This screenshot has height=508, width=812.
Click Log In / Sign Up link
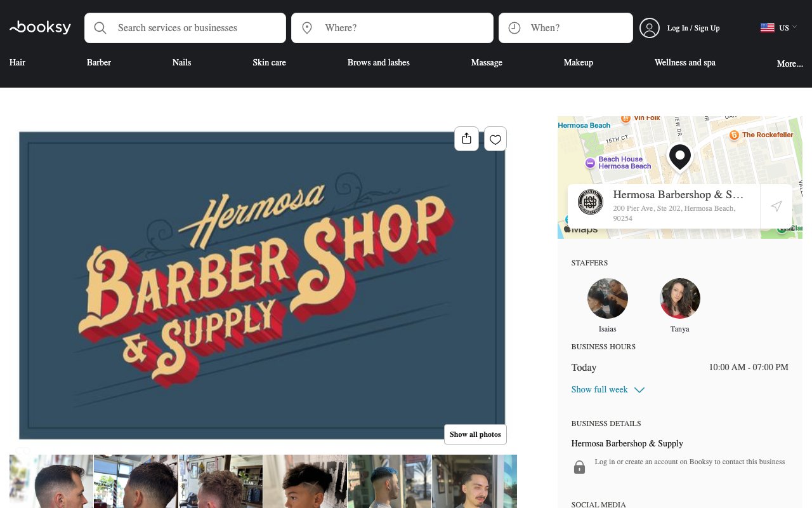(693, 28)
